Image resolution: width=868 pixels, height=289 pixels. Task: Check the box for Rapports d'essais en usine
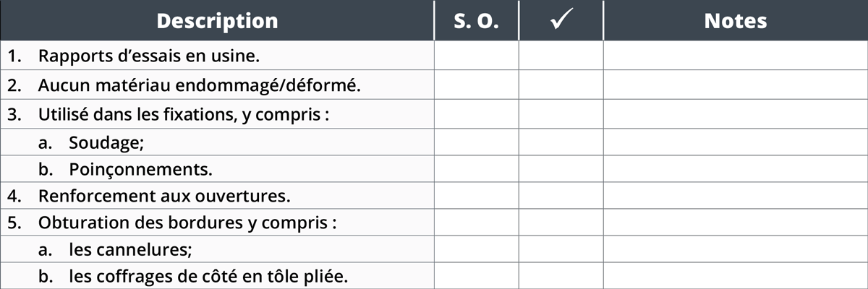(x=561, y=56)
